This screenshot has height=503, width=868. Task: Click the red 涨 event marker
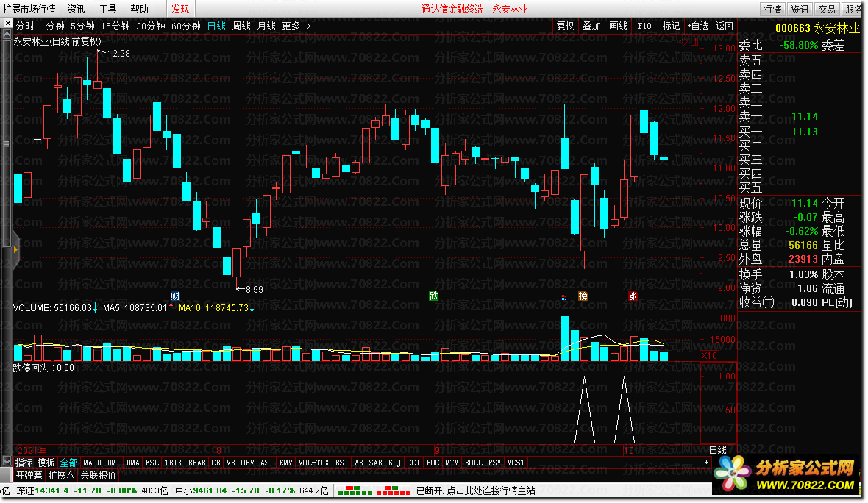[633, 296]
